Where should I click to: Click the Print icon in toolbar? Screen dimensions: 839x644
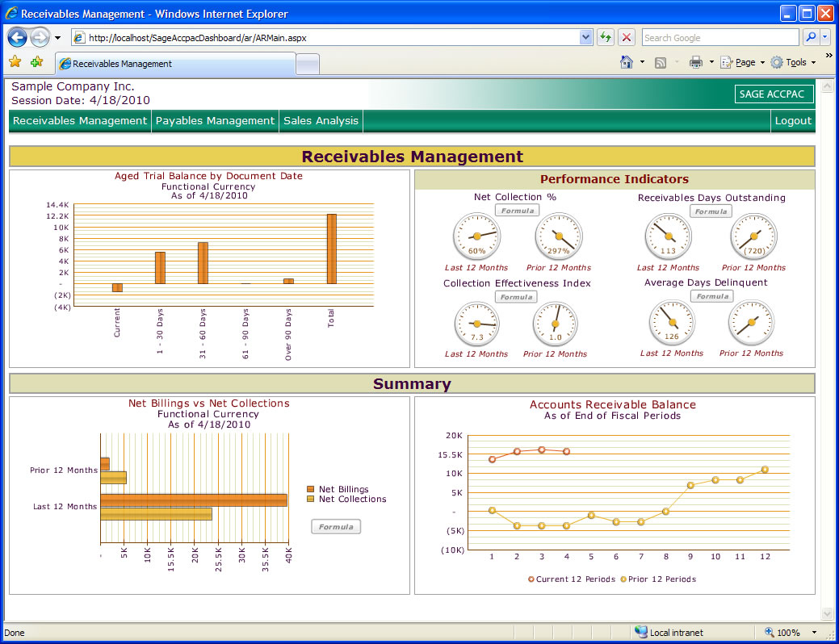pyautogui.click(x=695, y=62)
